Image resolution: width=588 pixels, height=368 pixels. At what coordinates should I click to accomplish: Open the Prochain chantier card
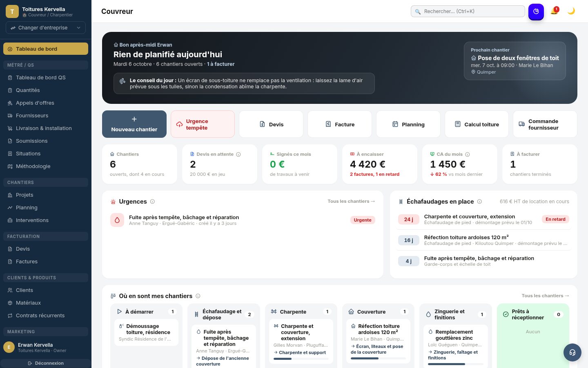(515, 61)
